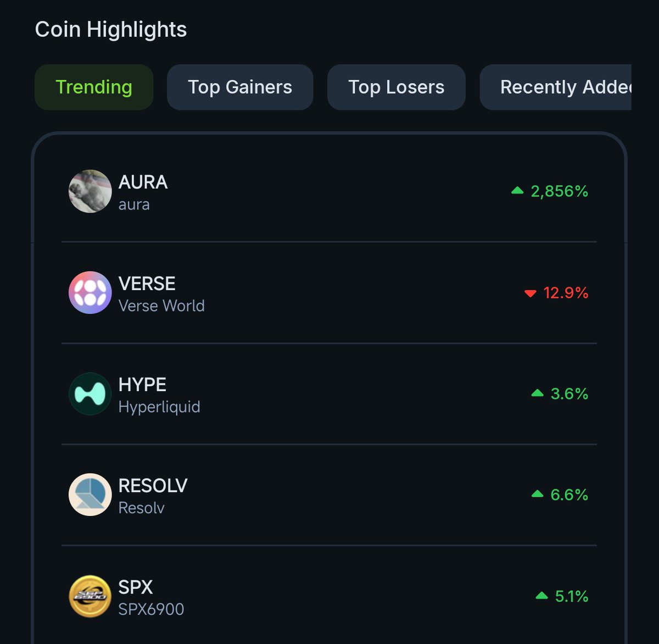Click the Coin Highlights heading
Screen dimensions: 659x644
(111, 29)
